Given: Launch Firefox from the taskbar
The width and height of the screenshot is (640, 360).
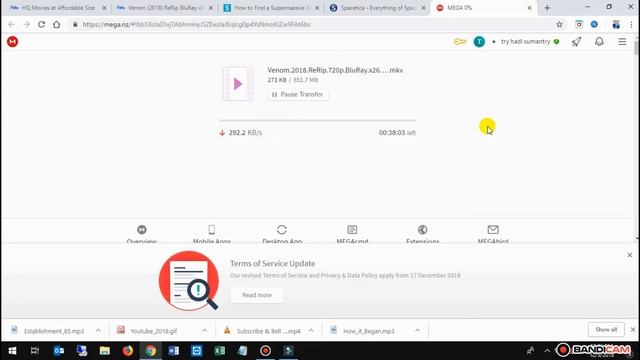Looking at the screenshot, I should [x=127, y=351].
